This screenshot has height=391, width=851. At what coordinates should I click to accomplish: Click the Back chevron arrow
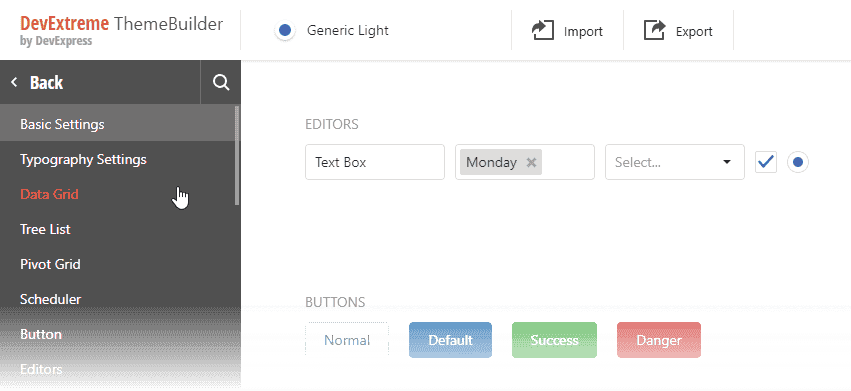click(15, 83)
